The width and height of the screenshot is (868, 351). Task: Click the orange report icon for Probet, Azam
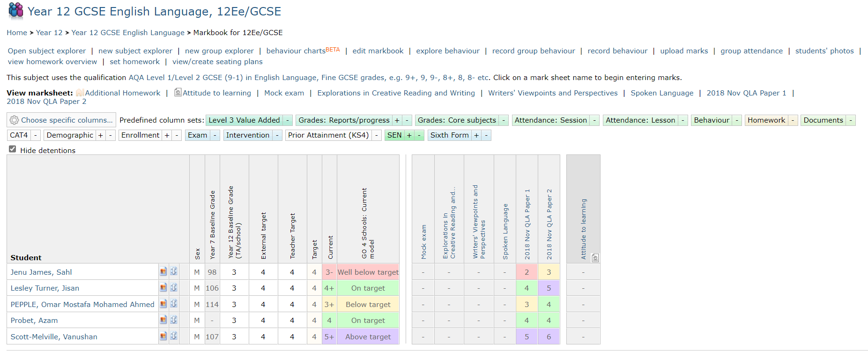click(163, 320)
